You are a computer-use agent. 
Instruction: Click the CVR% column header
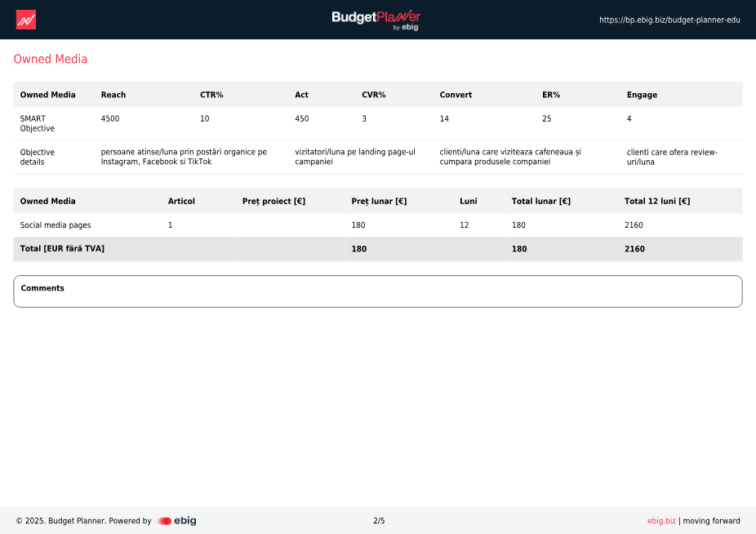[374, 95]
